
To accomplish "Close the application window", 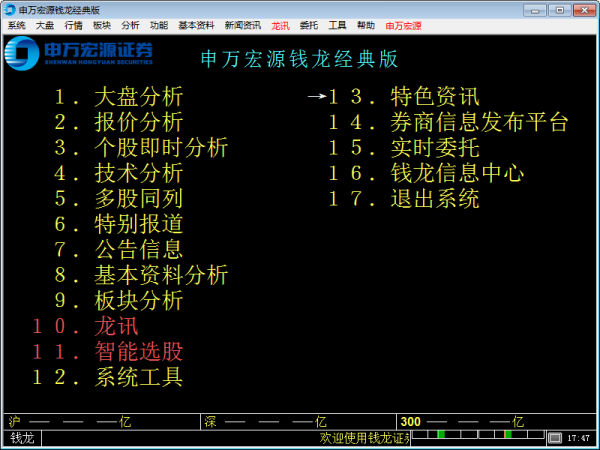I will (584, 10).
